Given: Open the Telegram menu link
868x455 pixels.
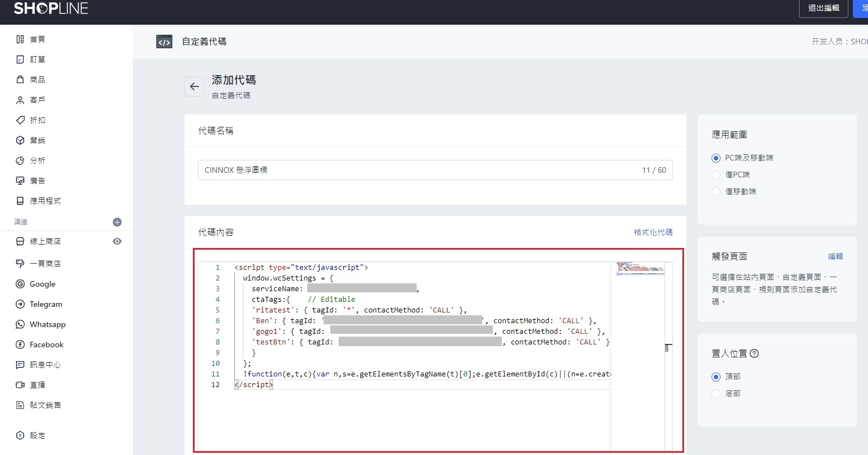Looking at the screenshot, I should [x=46, y=304].
